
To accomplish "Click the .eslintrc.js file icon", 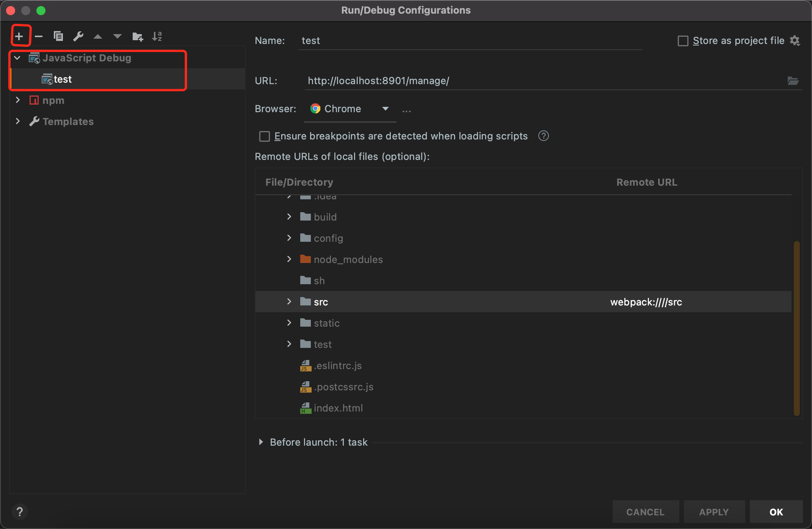I will click(306, 366).
